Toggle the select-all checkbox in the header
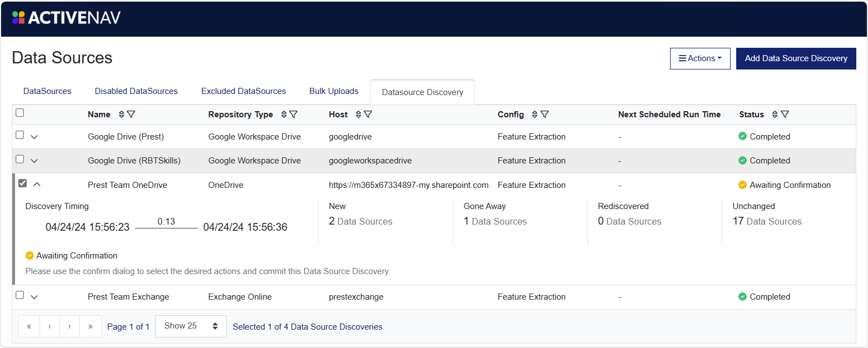This screenshot has height=348, width=868. point(20,113)
